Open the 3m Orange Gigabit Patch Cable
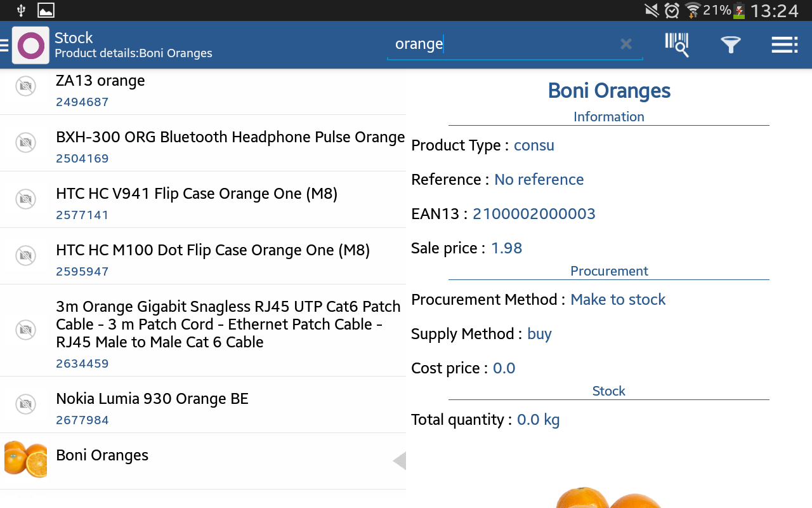The width and height of the screenshot is (812, 508). 228,324
